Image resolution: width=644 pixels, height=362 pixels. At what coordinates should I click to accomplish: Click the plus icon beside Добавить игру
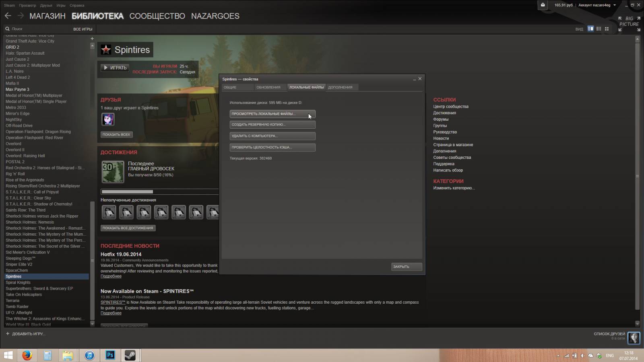coord(8,333)
